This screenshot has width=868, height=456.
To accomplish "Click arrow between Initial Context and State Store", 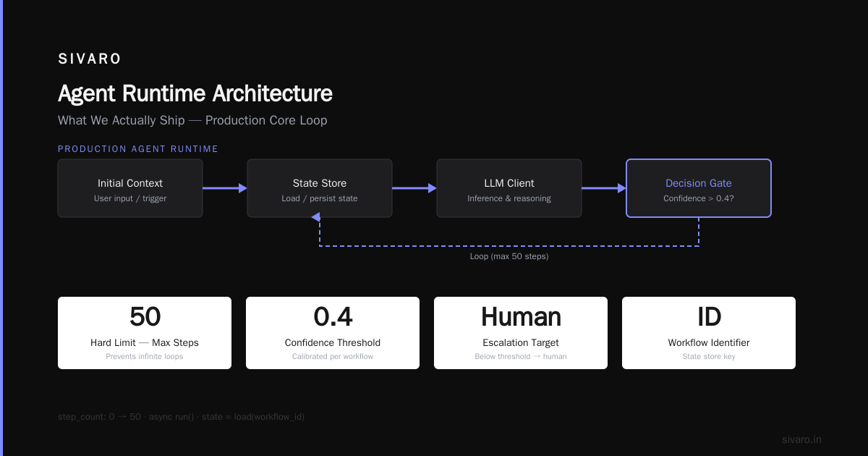I will tap(225, 188).
